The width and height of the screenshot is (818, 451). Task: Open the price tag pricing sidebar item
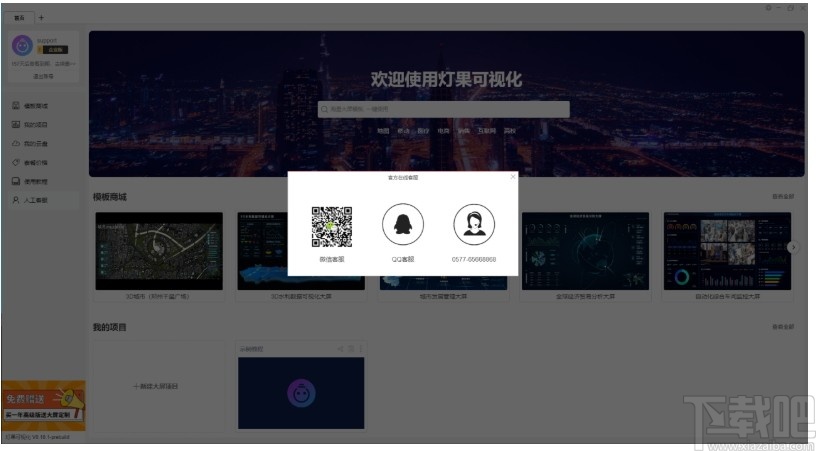tap(44, 163)
